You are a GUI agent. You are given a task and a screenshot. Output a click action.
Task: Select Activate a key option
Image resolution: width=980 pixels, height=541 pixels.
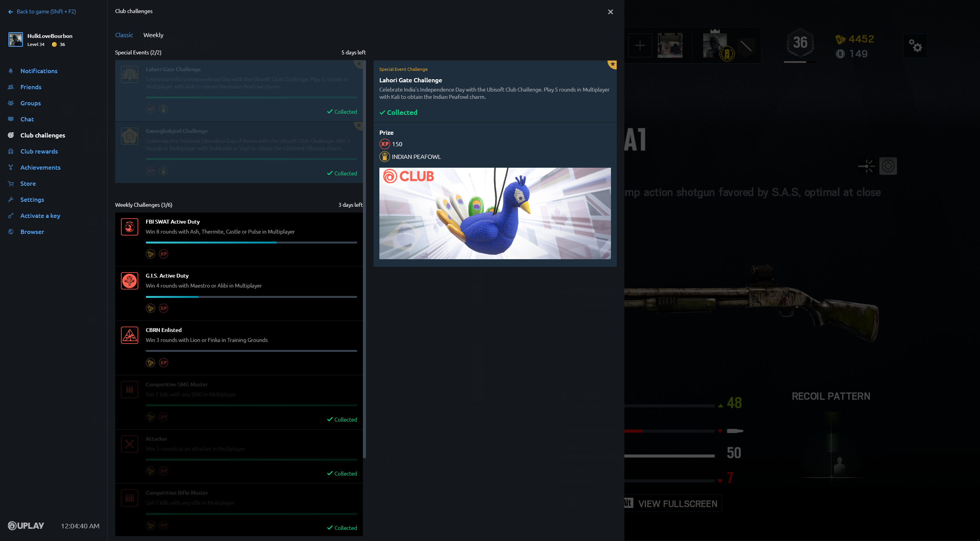[40, 216]
